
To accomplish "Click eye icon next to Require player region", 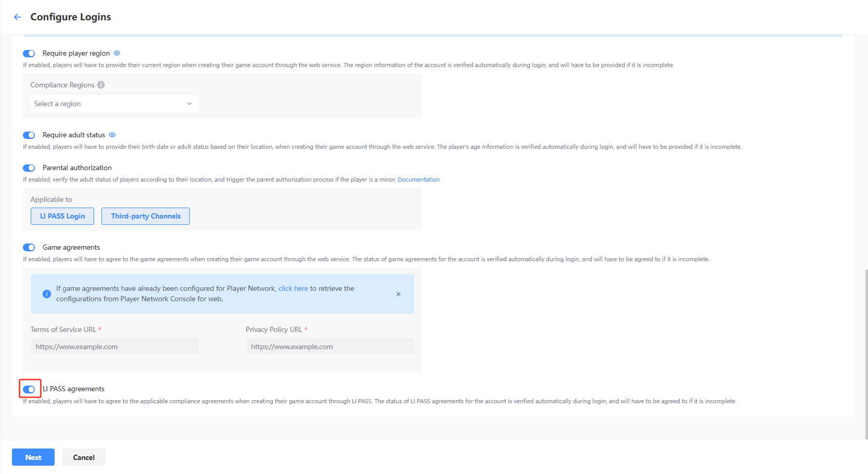I will click(117, 53).
